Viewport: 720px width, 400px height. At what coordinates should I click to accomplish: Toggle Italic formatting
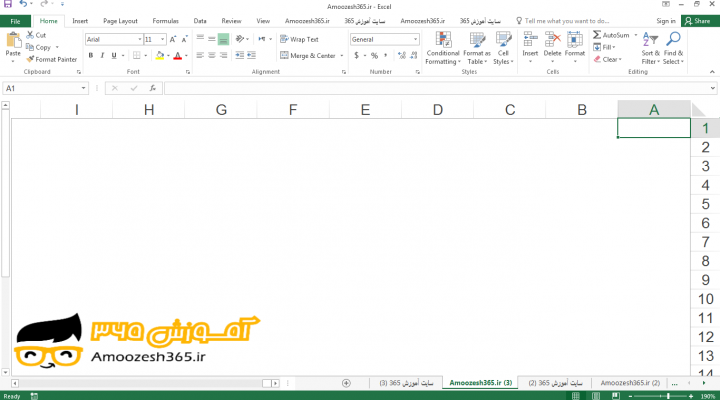pyautogui.click(x=102, y=56)
